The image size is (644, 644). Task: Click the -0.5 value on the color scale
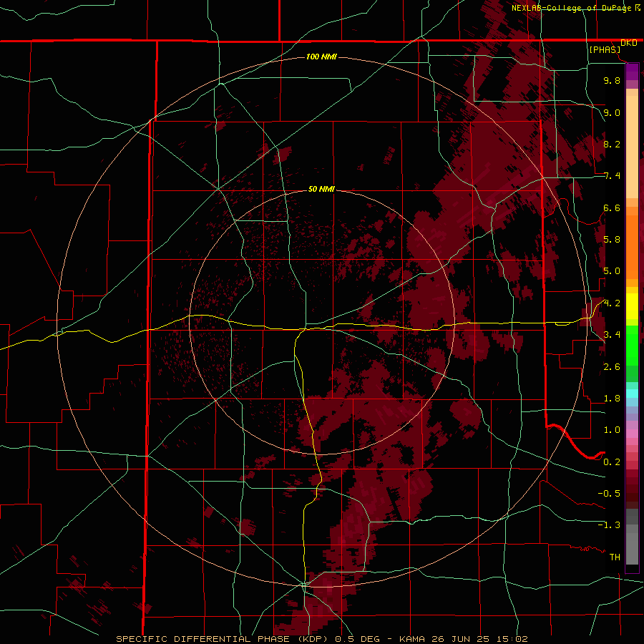pyautogui.click(x=609, y=494)
